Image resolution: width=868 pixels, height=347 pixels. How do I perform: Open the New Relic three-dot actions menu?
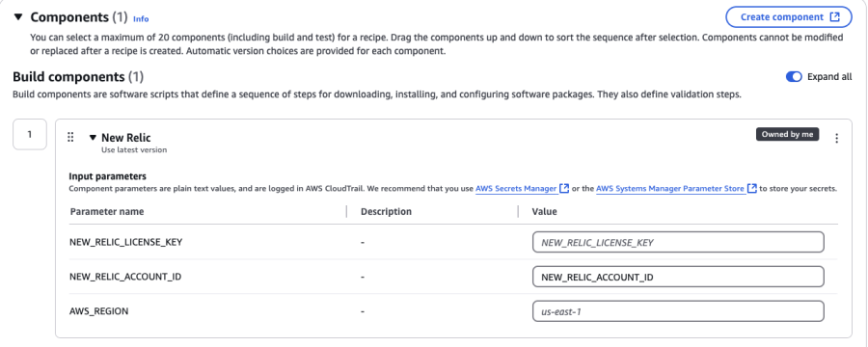pyautogui.click(x=836, y=139)
